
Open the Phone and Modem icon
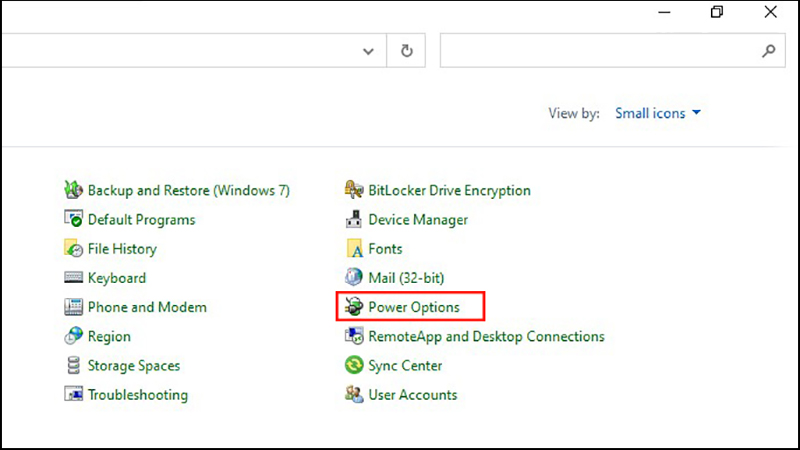coord(73,307)
